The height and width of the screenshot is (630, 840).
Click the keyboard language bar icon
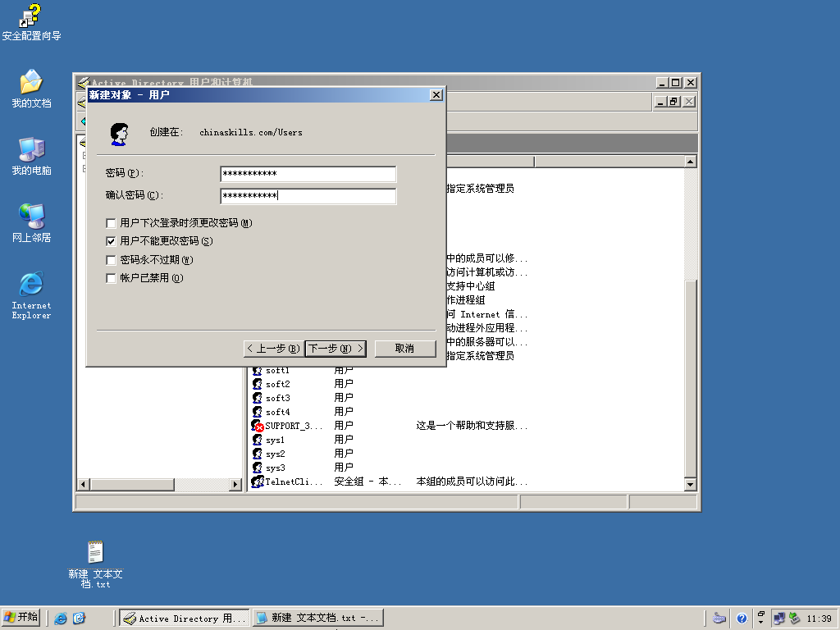pyautogui.click(x=719, y=619)
